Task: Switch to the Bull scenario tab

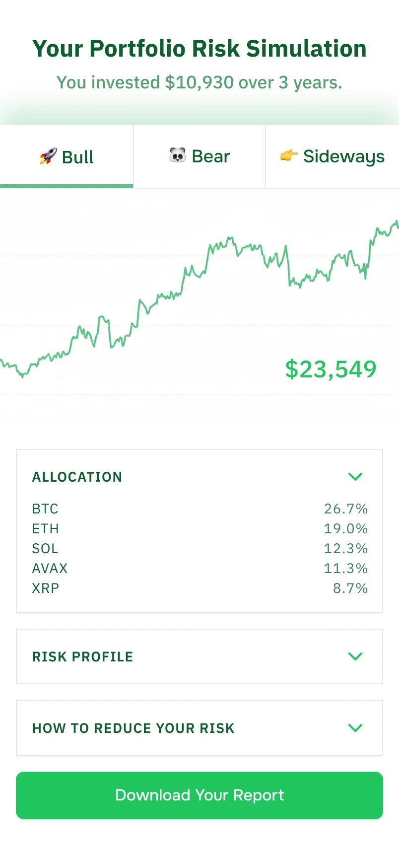Action: [66, 157]
